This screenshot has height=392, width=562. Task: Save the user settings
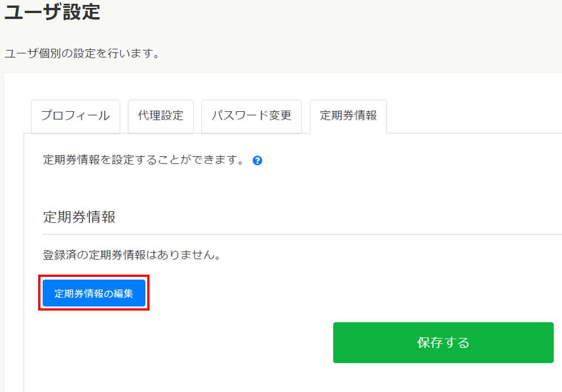click(x=443, y=343)
